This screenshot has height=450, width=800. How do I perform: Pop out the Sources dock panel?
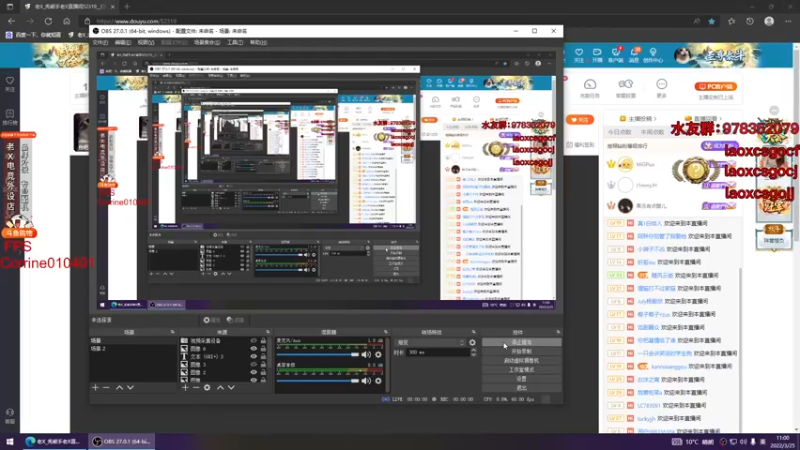[x=268, y=332]
